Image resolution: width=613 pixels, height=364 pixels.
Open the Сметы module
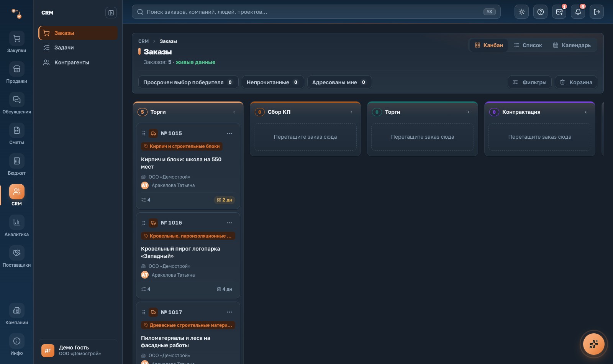tap(16, 134)
